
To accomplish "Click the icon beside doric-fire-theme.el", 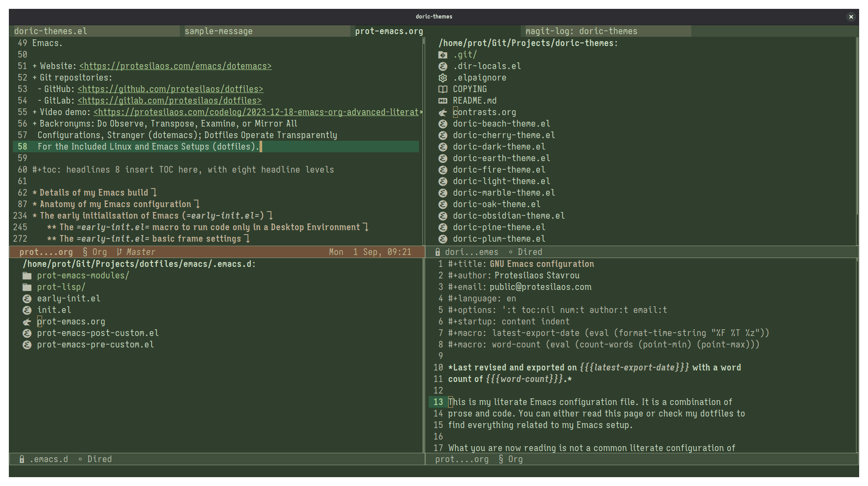I will tap(442, 170).
